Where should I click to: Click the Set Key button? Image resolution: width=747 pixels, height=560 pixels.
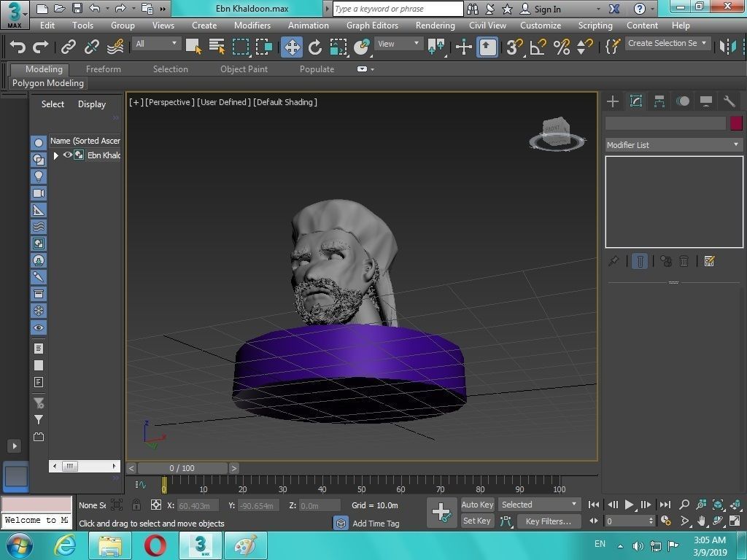477,521
